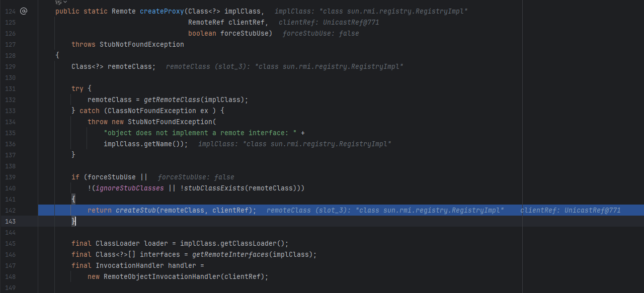The width and height of the screenshot is (644, 293).
Task: Click the StubNotFoundException in the throws clause
Action: click(x=141, y=44)
